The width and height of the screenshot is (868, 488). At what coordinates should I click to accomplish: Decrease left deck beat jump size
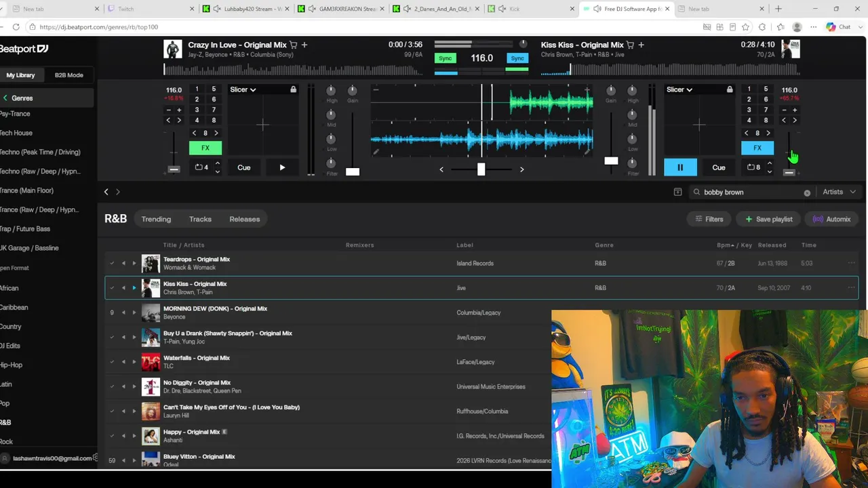point(195,133)
